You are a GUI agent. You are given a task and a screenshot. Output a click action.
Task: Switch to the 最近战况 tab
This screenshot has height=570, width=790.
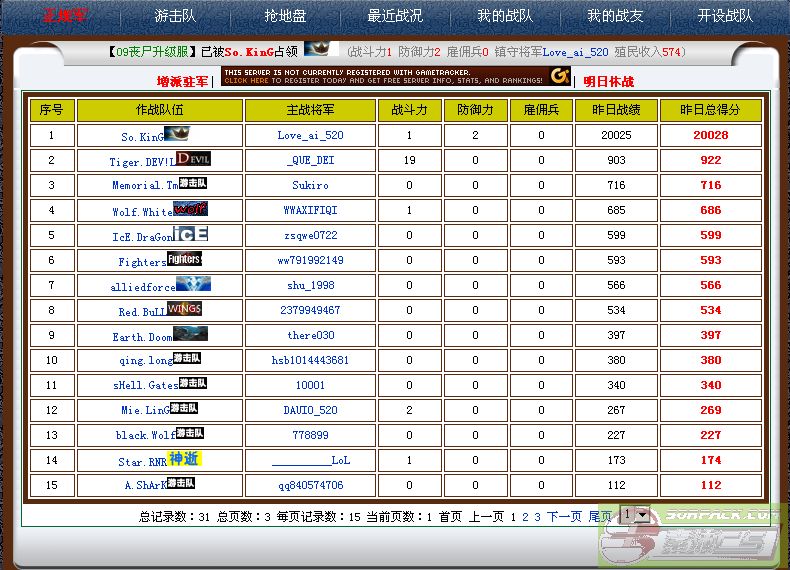[395, 16]
